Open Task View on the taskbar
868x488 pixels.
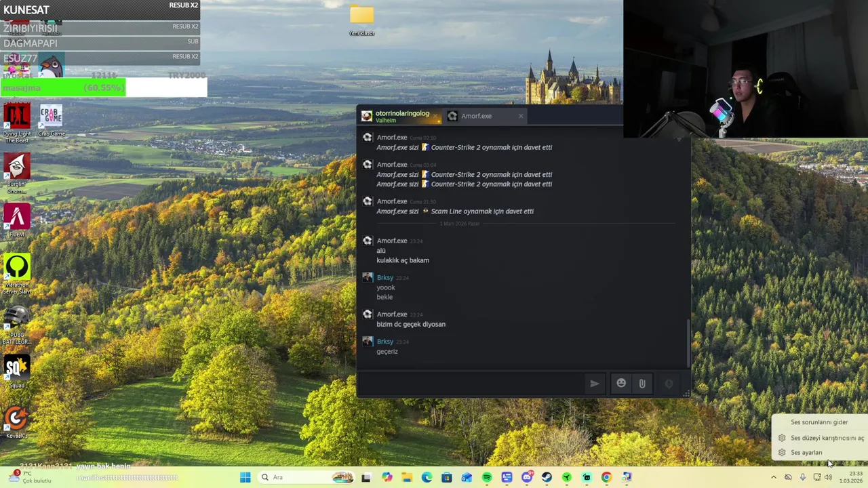366,477
